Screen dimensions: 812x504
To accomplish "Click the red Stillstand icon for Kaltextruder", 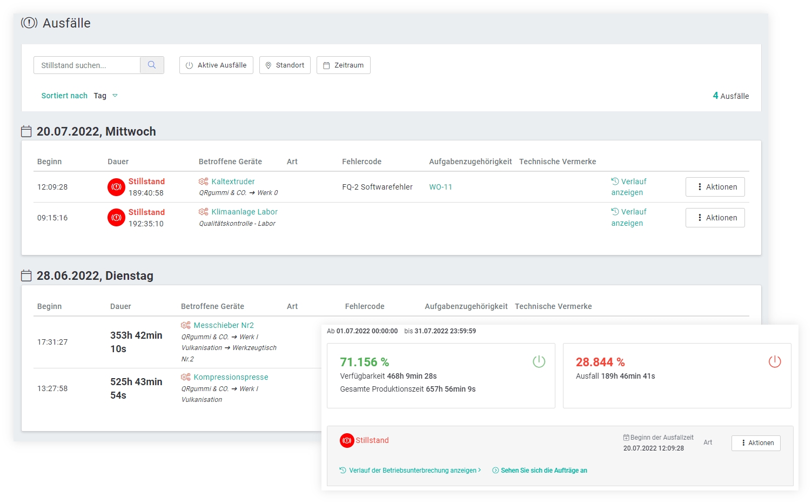I will point(116,187).
